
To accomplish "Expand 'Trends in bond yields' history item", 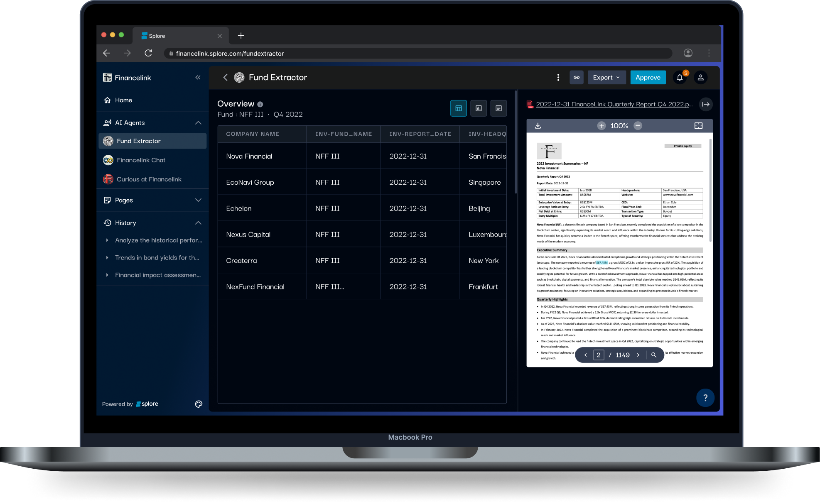I will [x=107, y=258].
